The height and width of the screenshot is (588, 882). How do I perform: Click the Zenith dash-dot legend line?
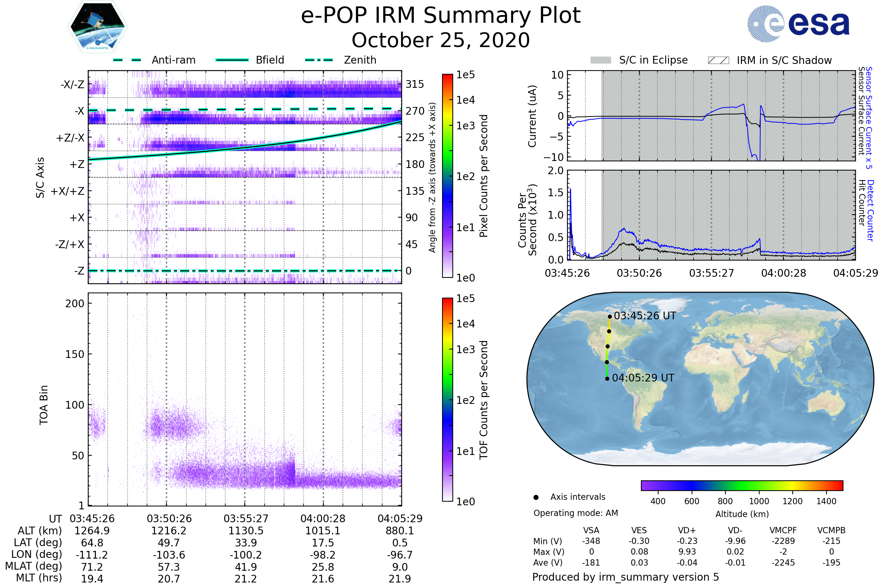319,60
